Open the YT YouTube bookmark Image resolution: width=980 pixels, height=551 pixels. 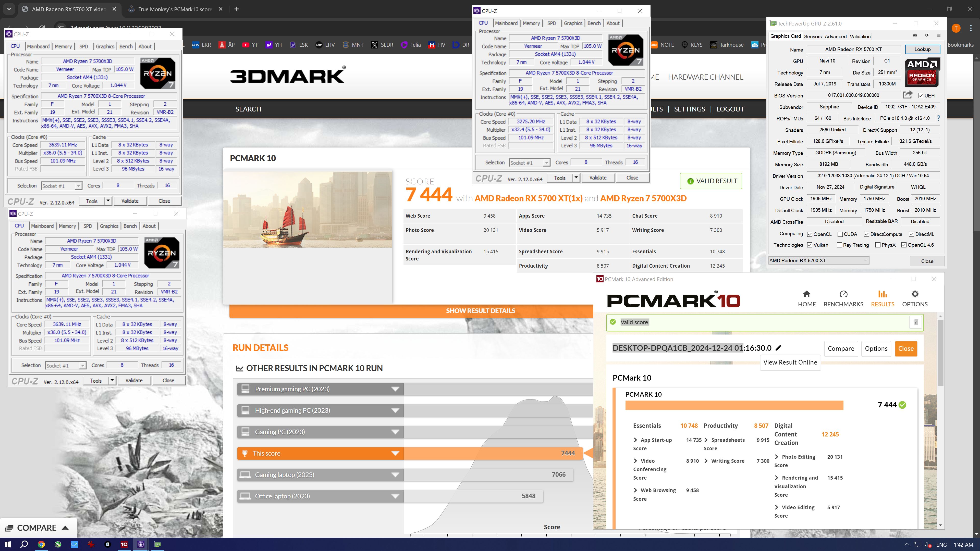(250, 45)
